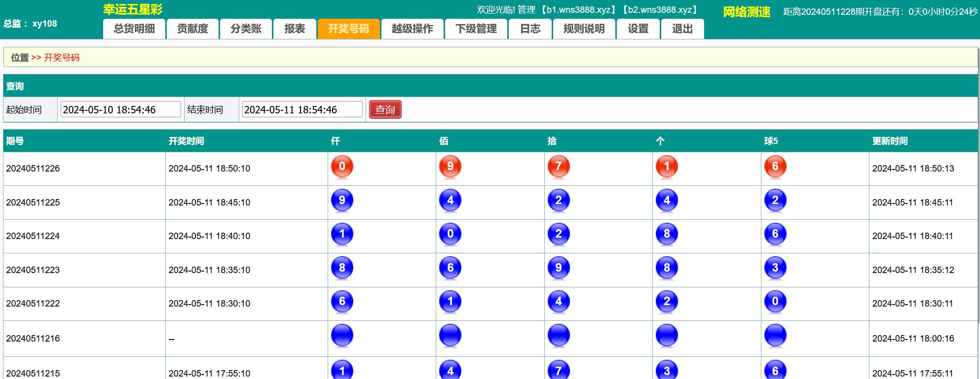The image size is (980, 379).
Task: Click the 期号 column header
Action: pos(15,141)
